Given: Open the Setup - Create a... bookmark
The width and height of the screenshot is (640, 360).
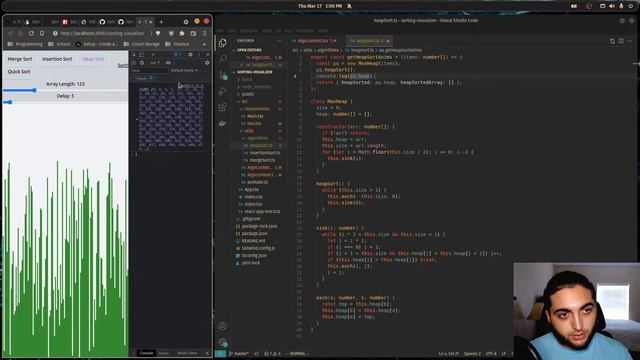Looking at the screenshot, I should (x=96, y=44).
